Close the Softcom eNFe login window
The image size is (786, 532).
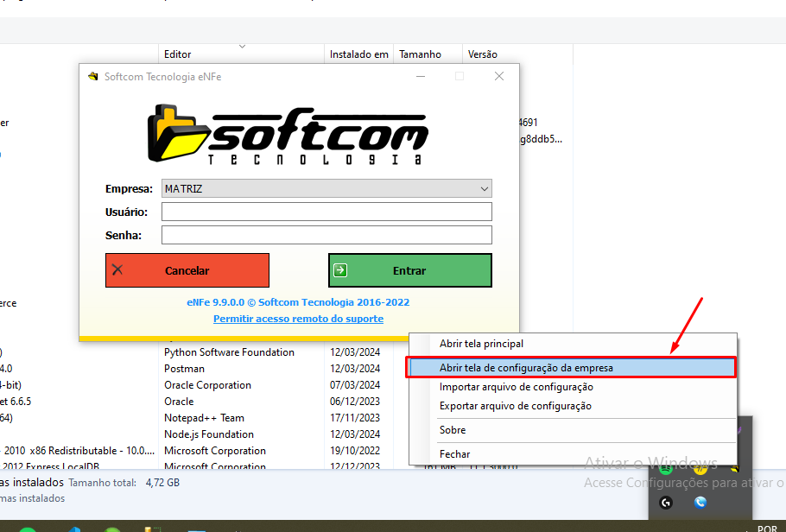(498, 77)
